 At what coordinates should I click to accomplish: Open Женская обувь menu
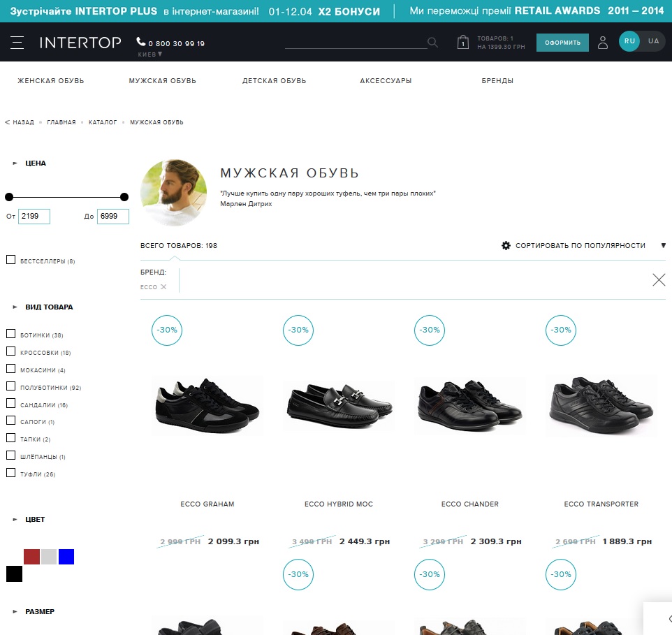point(50,80)
